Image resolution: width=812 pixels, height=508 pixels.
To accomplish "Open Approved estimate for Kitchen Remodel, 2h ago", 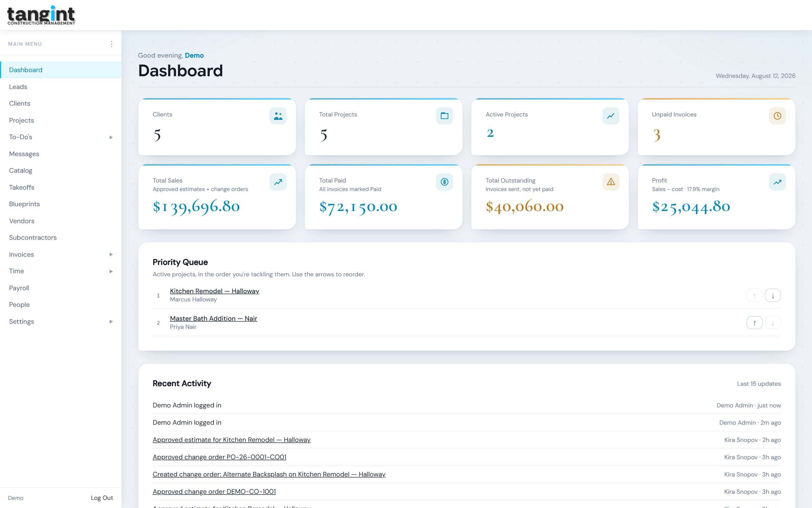I will (231, 440).
